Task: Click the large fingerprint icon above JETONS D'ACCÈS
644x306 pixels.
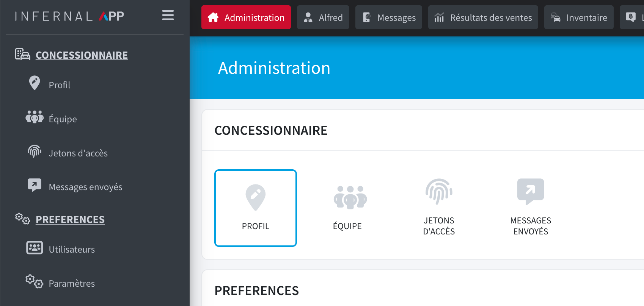Action: pyautogui.click(x=439, y=192)
